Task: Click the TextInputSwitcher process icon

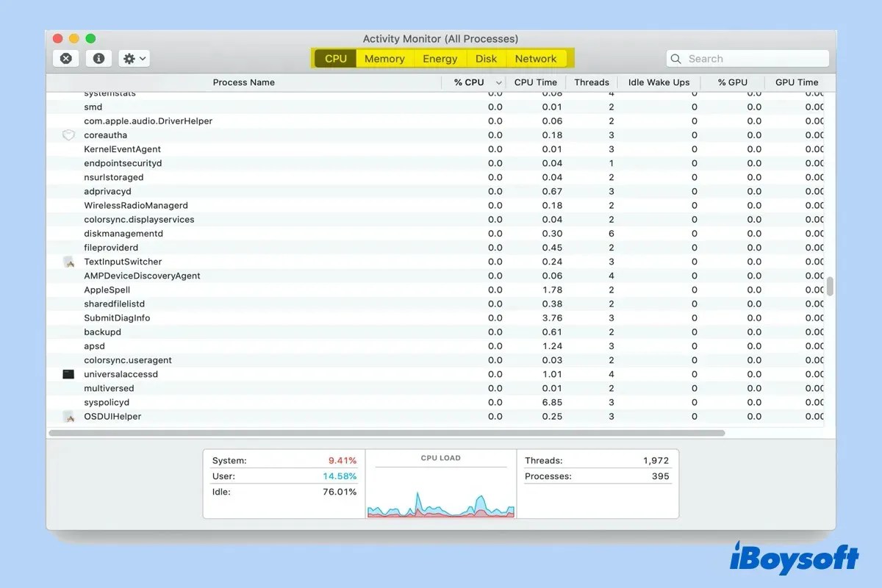Action: [68, 262]
